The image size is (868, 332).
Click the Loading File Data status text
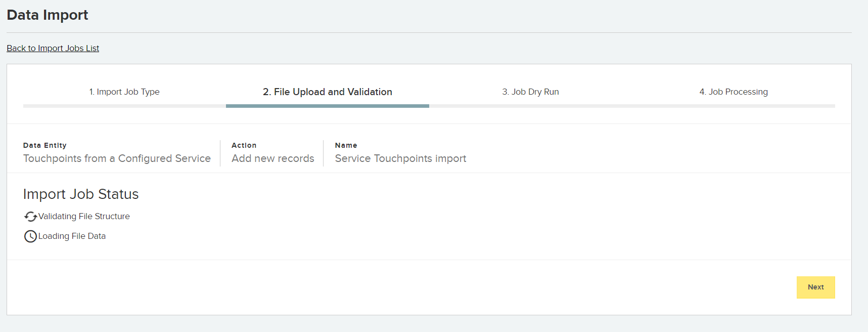(72, 236)
